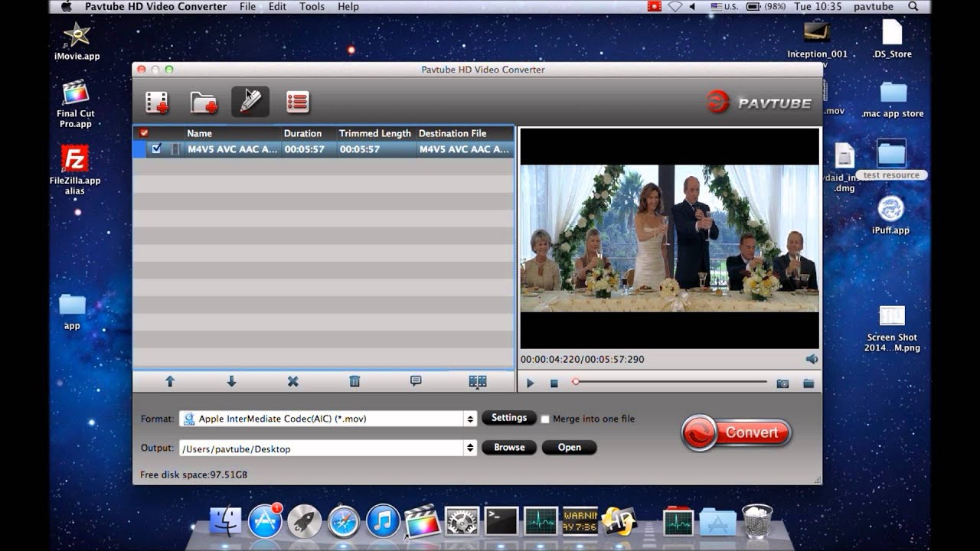The image size is (980, 551).
Task: Open App Store from the Dock
Action: [x=266, y=521]
